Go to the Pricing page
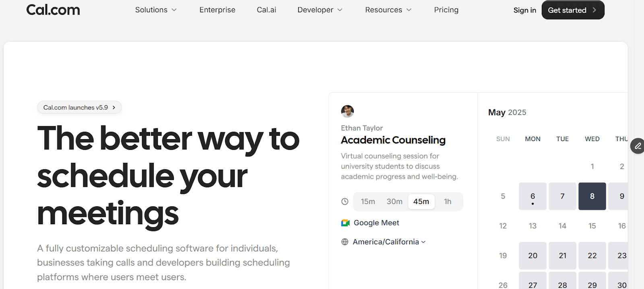 coord(446,10)
